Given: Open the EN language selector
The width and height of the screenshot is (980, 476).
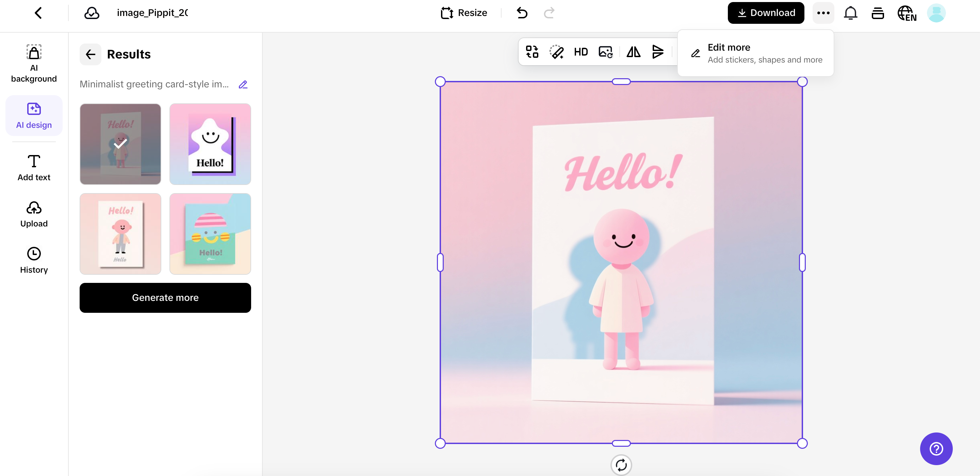Looking at the screenshot, I should 906,13.
